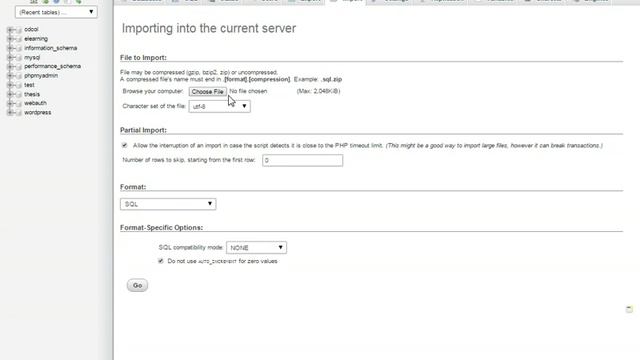The image size is (640, 360).
Task: Click the '(Max: 2,048KiB)' size note
Action: click(318, 91)
